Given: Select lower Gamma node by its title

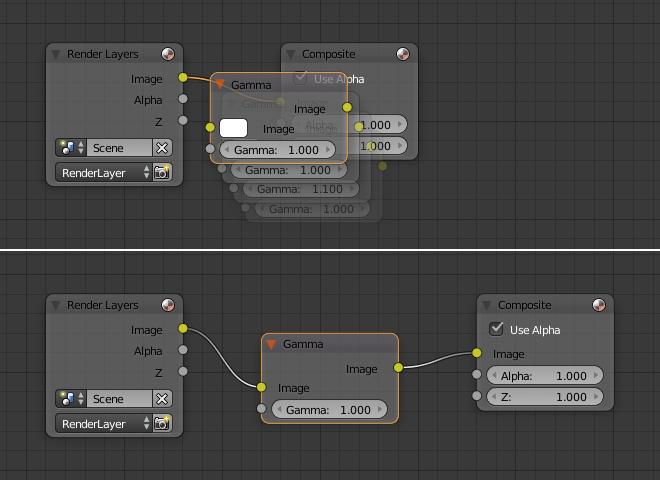Looking at the screenshot, I should point(303,344).
